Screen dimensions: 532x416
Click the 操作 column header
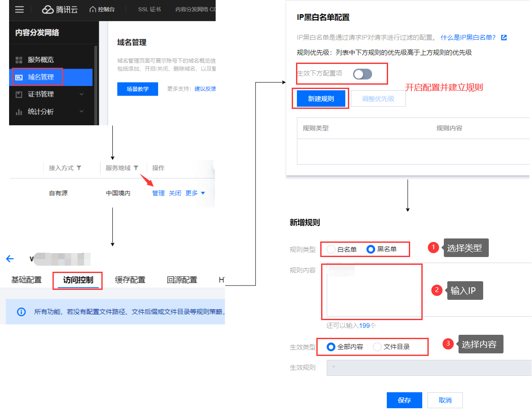click(x=158, y=168)
